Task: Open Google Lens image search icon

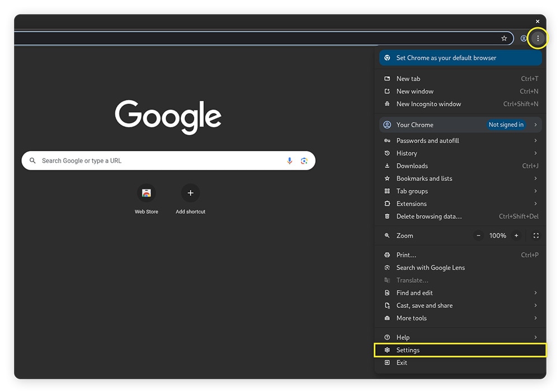Action: coord(304,161)
